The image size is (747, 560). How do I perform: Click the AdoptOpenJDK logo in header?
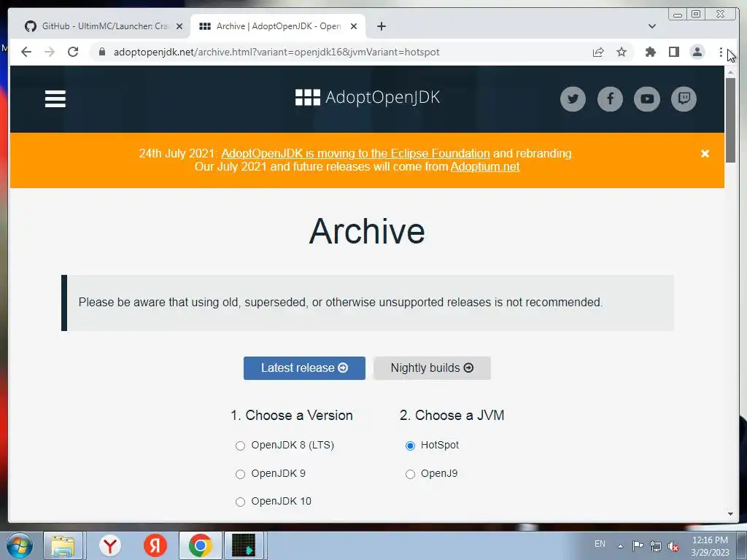pyautogui.click(x=368, y=97)
